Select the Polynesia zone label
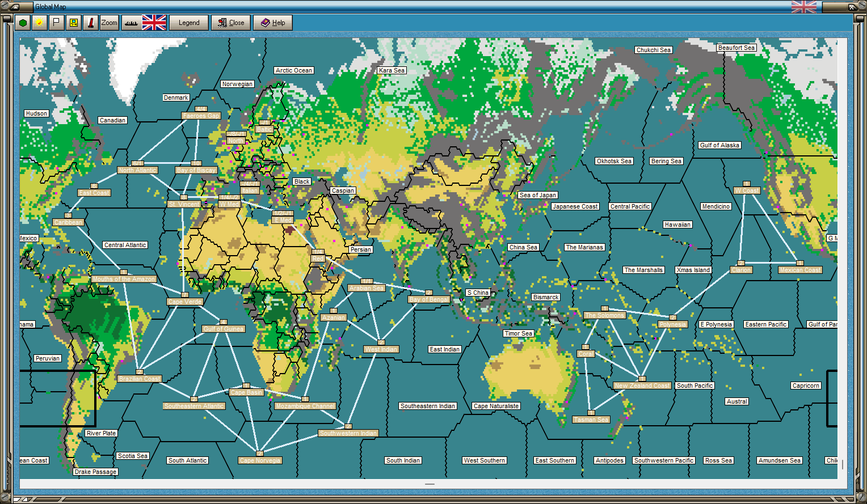Screen dimensions: 867x504 [x=673, y=324]
